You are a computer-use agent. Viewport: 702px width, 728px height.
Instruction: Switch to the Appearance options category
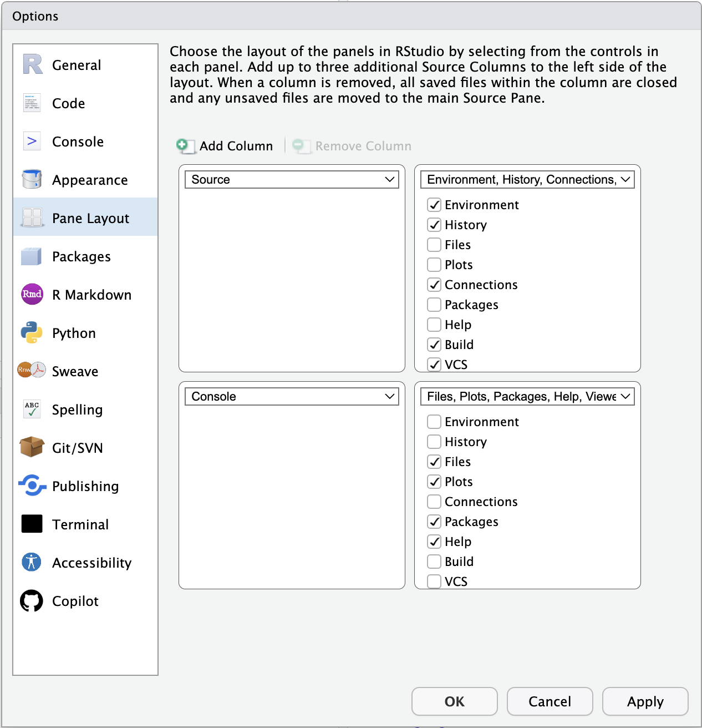point(85,179)
